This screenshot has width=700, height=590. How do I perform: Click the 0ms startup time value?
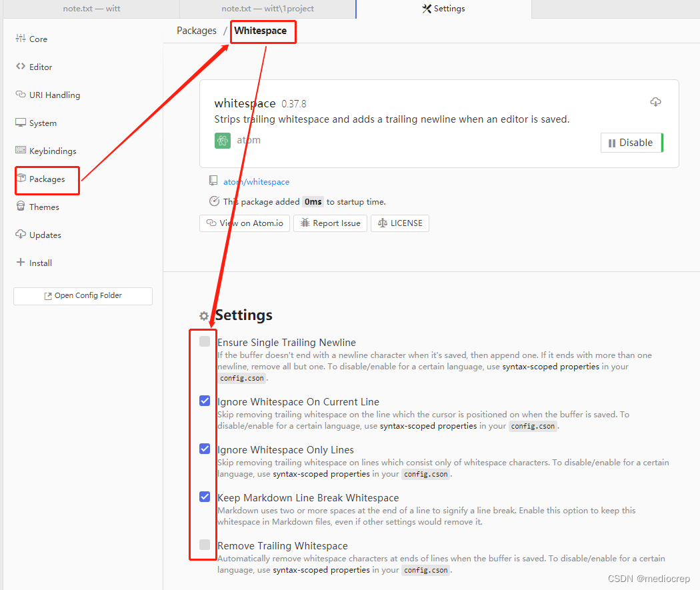313,202
